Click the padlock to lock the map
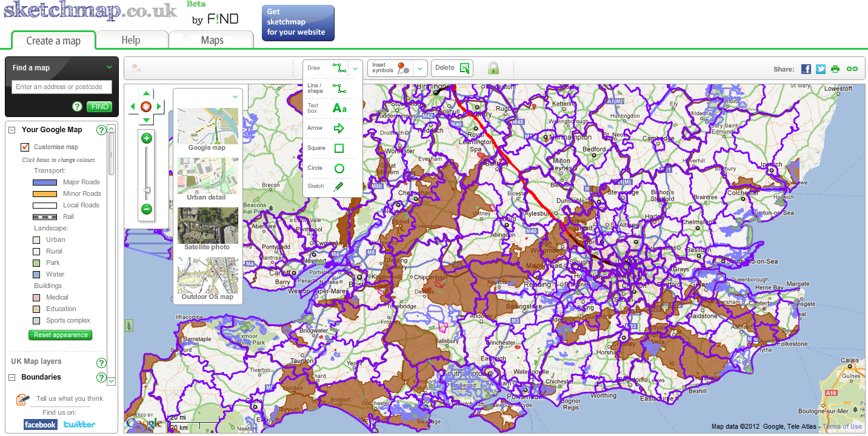This screenshot has height=436, width=868. pos(493,68)
